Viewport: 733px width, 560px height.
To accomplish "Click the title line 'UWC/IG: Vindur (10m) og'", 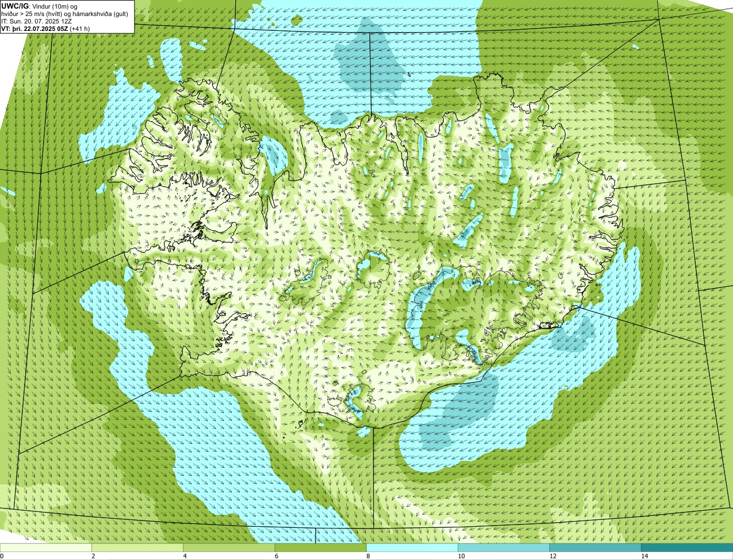I will point(39,6).
